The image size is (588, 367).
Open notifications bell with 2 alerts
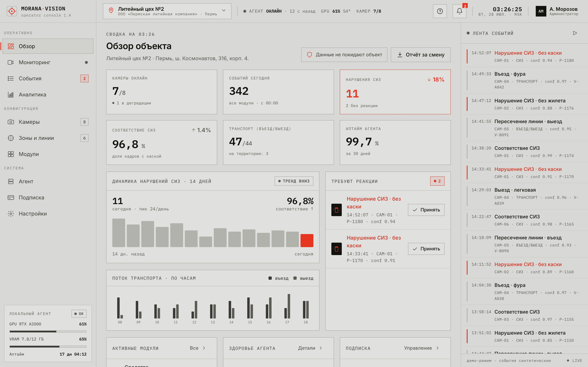pos(459,11)
